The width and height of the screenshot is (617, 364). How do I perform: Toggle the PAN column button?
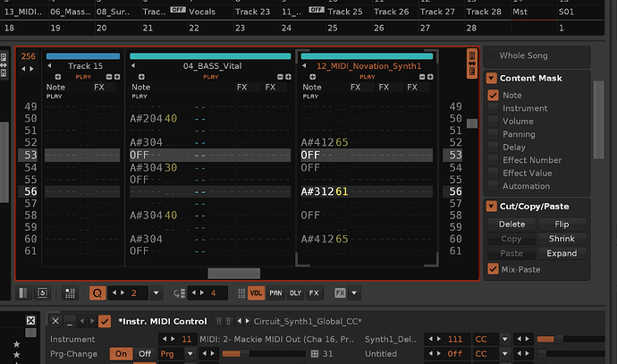(275, 292)
